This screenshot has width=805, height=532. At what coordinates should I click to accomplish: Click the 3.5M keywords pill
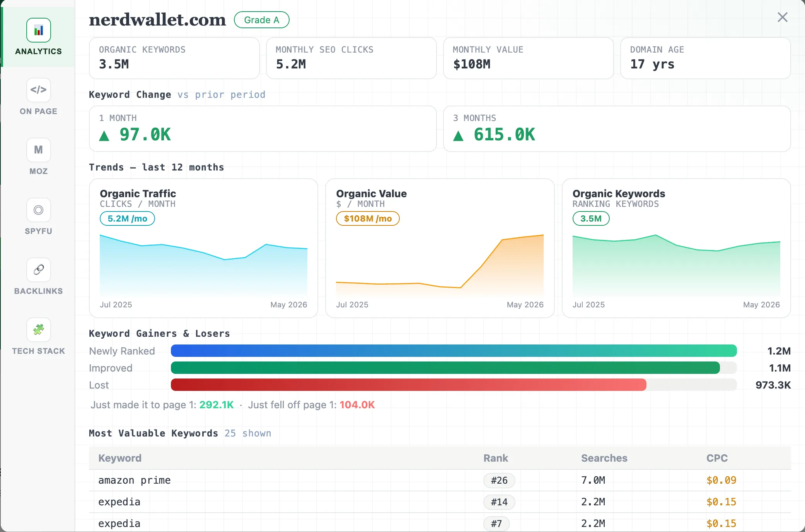point(591,218)
